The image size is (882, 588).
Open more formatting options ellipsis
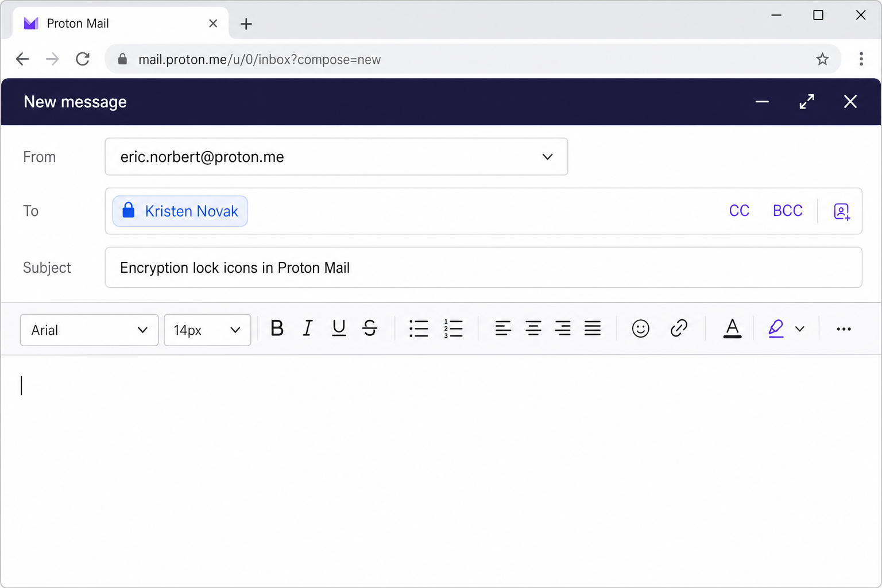click(x=844, y=329)
